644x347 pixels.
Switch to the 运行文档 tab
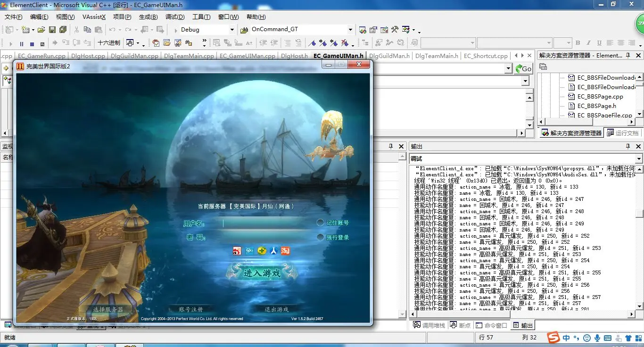click(622, 133)
